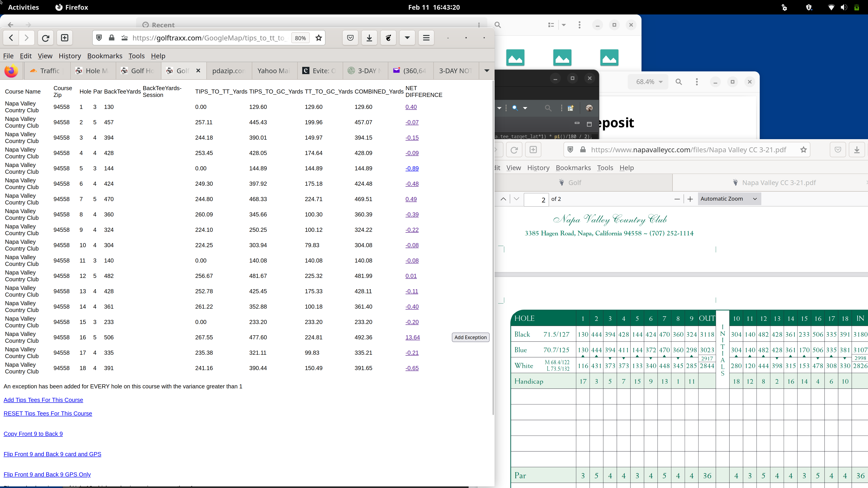
Task: Open Automatic Zoom dropdown in PDF viewer
Action: [x=729, y=199]
